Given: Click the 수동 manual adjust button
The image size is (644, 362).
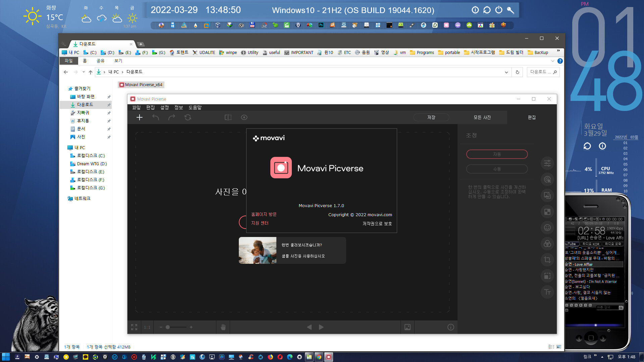Looking at the screenshot, I should point(497,169).
